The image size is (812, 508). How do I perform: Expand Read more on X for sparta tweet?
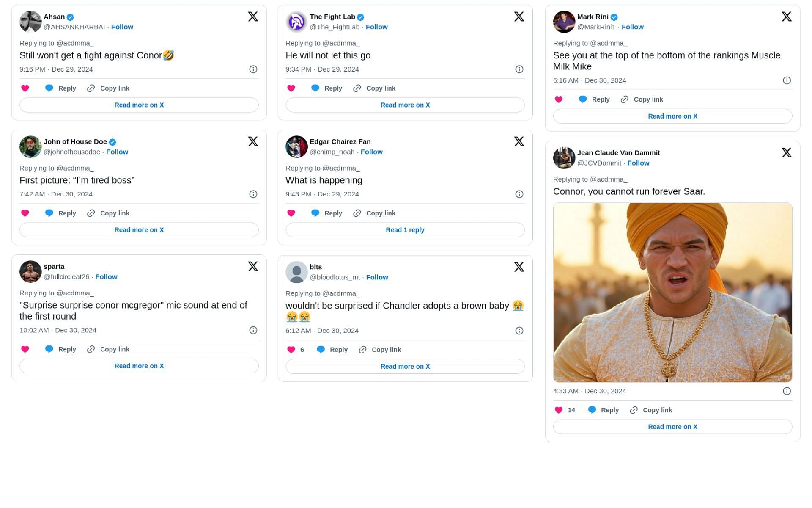[139, 366]
